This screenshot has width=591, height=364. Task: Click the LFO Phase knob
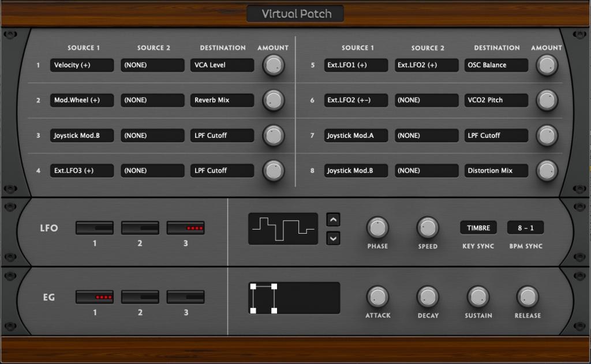click(x=377, y=228)
